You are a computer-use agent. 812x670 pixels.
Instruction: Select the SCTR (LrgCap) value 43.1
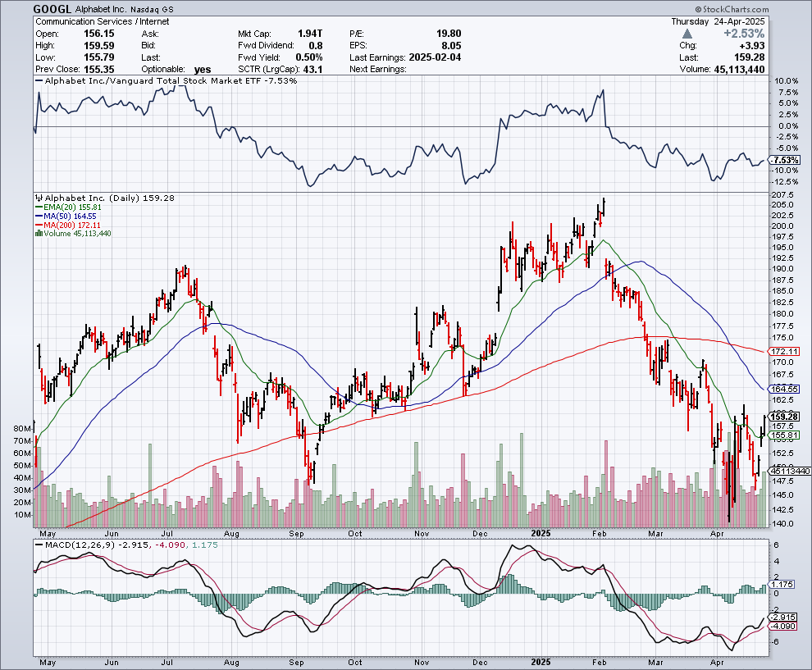coord(312,70)
